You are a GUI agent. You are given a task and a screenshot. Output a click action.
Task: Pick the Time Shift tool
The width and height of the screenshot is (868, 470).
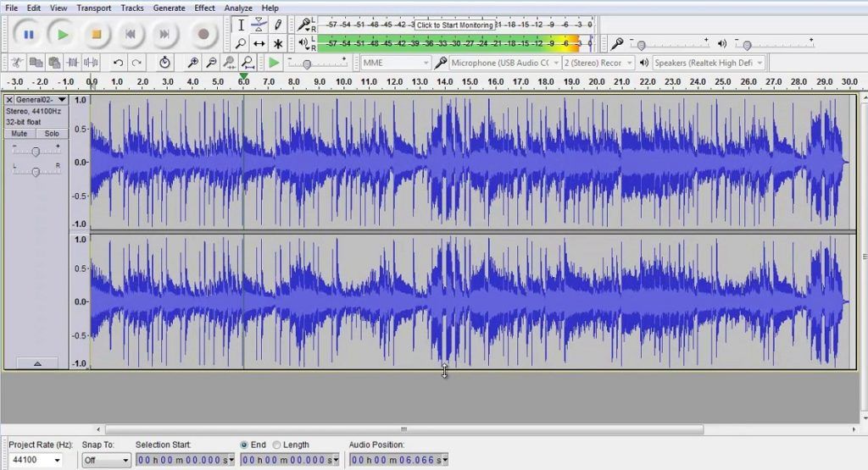(259, 44)
